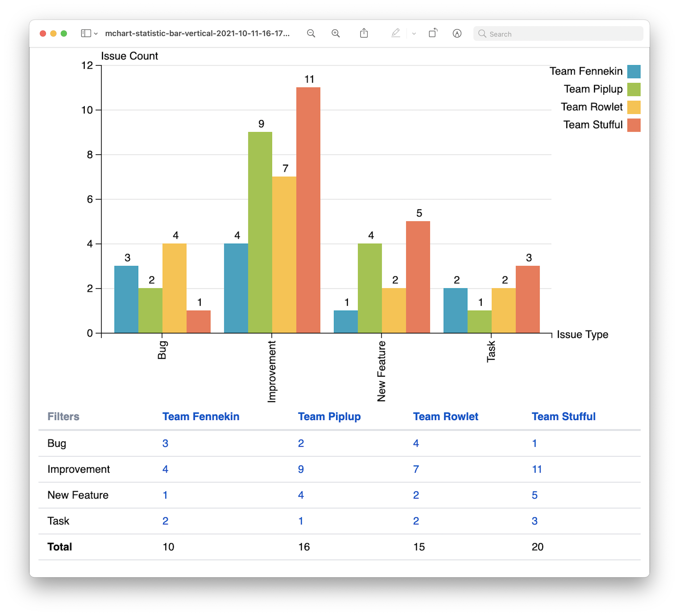Click Team Stufful Improvement count 11 in table
This screenshot has height=616, width=679.
(536, 469)
